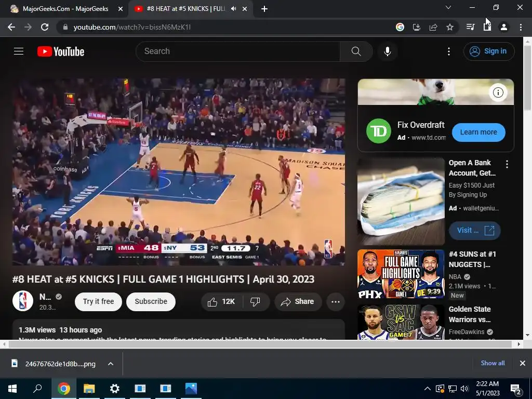This screenshot has width=532, height=399.
Task: Click Fix Overdraft ad title
Action: (421, 125)
